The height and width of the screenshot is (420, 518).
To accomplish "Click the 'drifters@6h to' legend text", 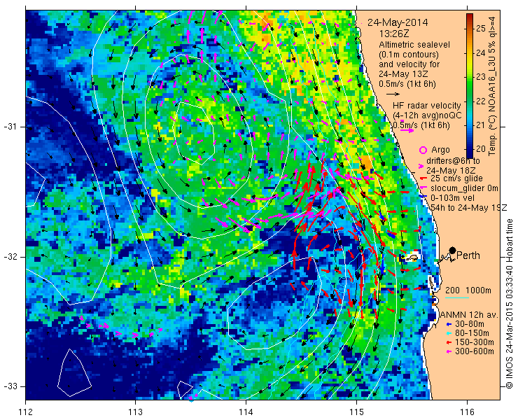I will click(x=454, y=160).
